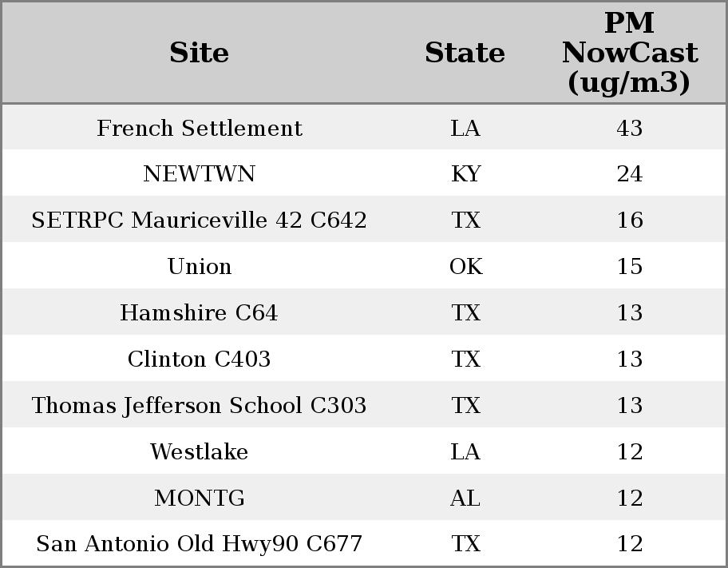Select the PM value 24 cell
728x568 pixels.
click(630, 174)
